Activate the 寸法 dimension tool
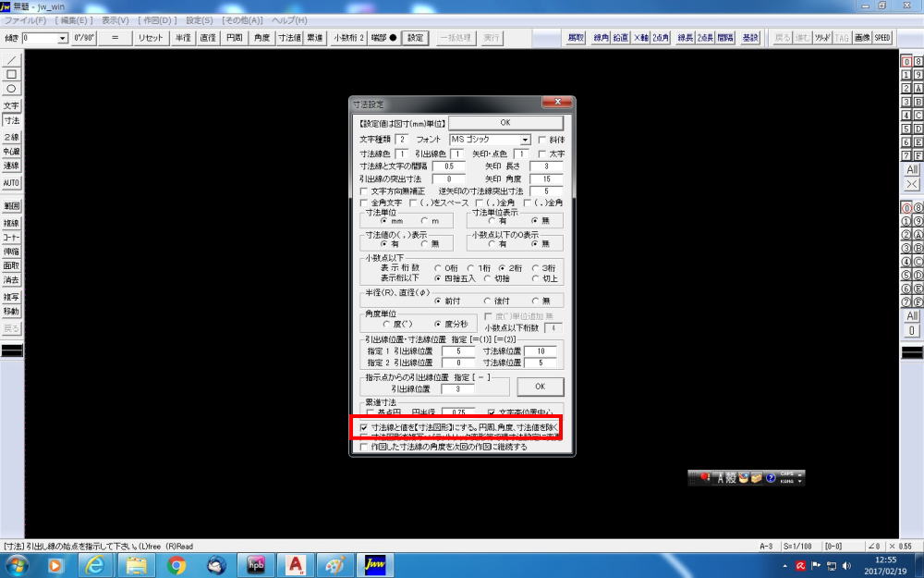The image size is (924, 578). tap(11, 120)
